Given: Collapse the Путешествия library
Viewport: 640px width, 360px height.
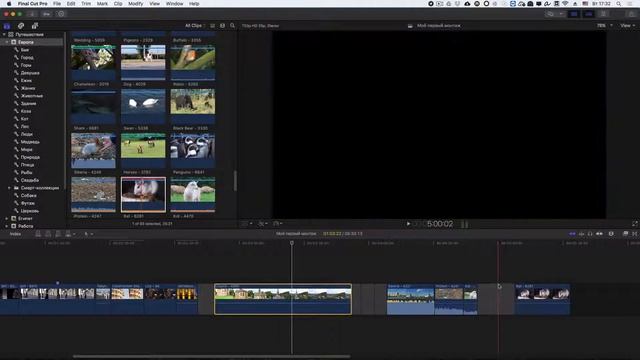Looking at the screenshot, I should pos(4,35).
